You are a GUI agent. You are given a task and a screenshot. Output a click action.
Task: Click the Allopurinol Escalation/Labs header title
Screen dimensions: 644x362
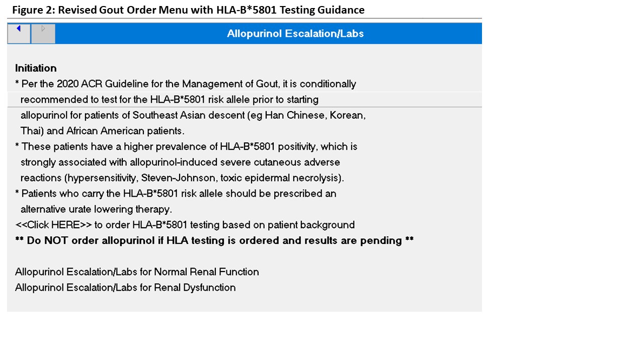click(295, 34)
